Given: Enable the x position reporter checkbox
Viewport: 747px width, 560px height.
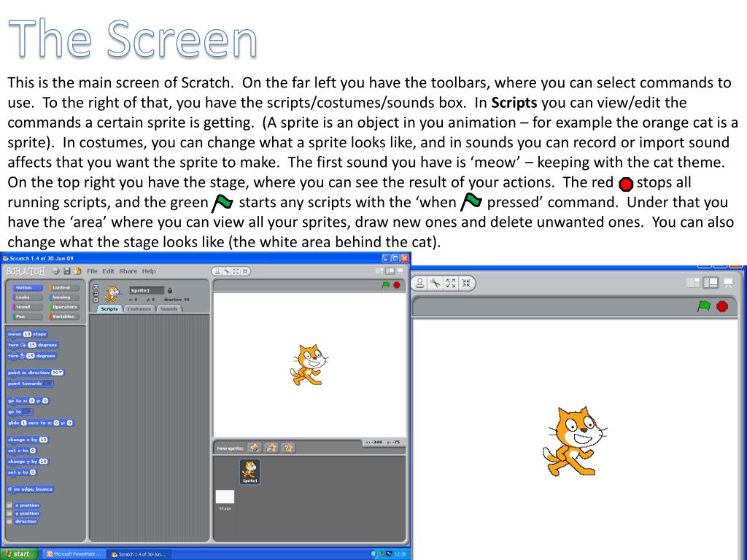Looking at the screenshot, I should click(9, 505).
